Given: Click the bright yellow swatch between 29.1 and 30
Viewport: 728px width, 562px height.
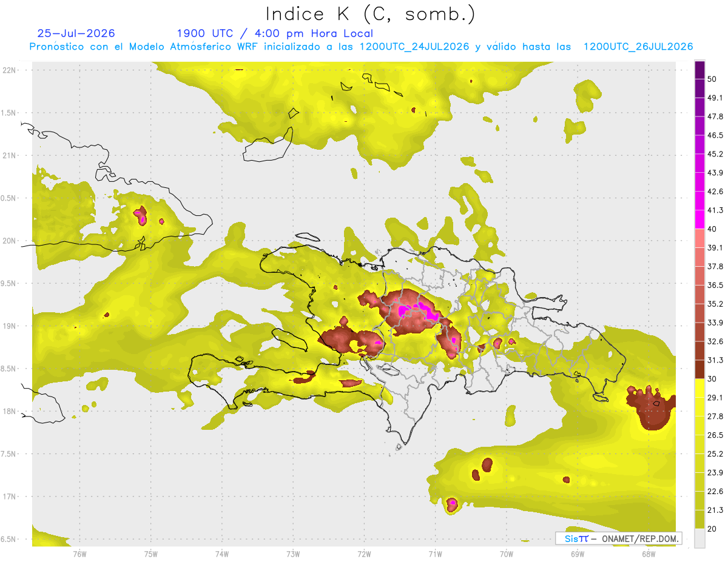Looking at the screenshot, I should 699,388.
